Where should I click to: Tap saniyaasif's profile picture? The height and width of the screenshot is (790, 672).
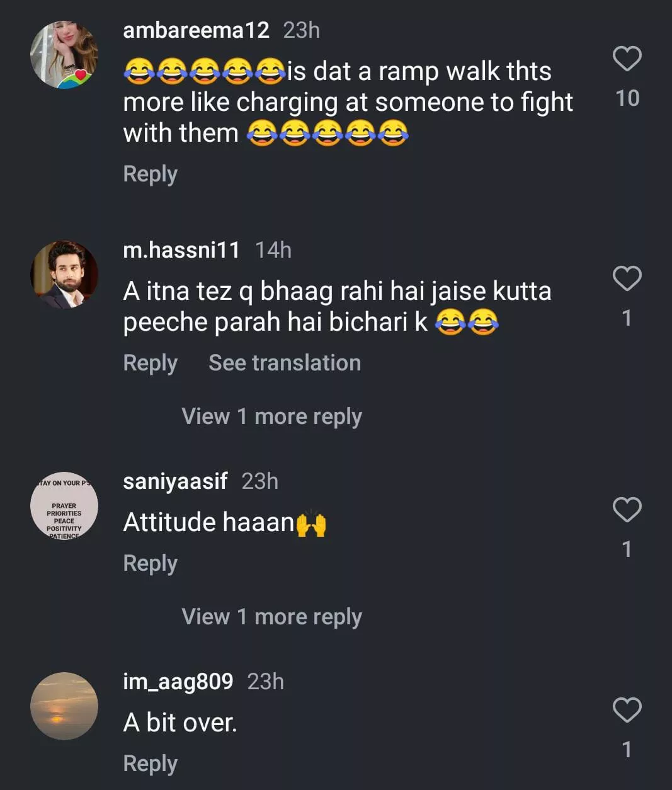tap(64, 506)
